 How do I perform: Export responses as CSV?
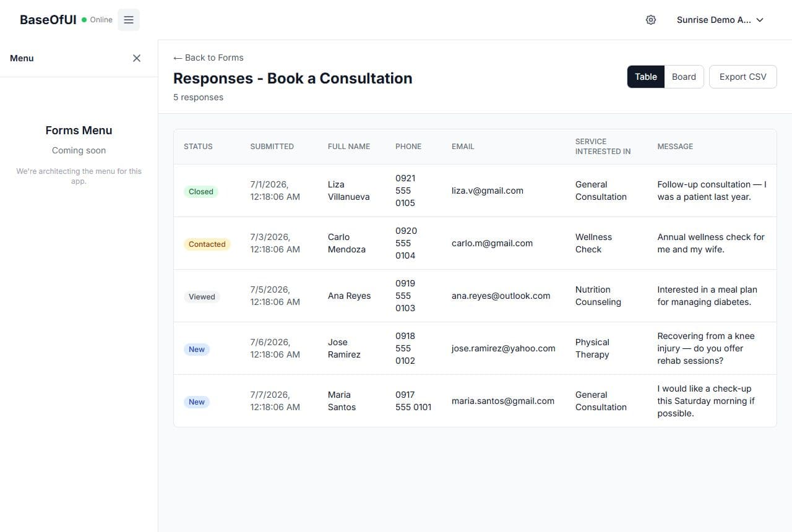[742, 77]
